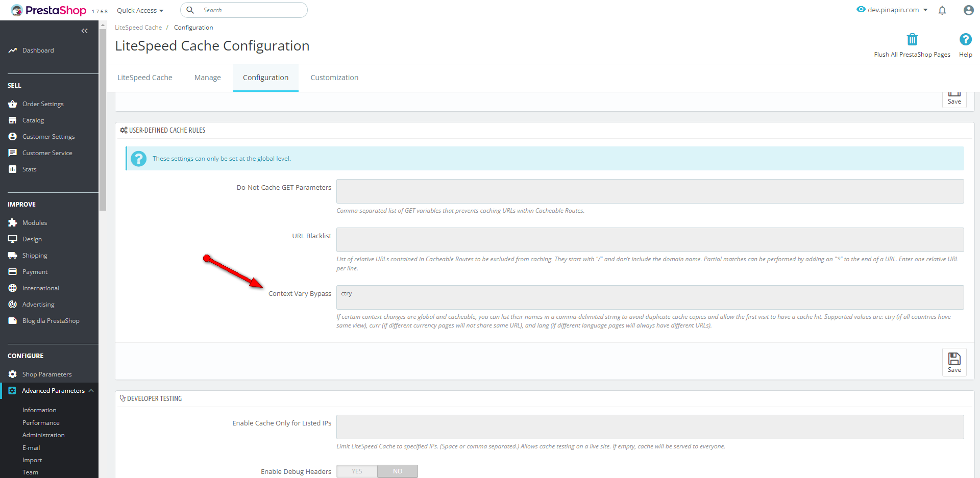Screen dimensions: 980x478
Task: Click the Customer Service chat icon
Action: click(13, 153)
